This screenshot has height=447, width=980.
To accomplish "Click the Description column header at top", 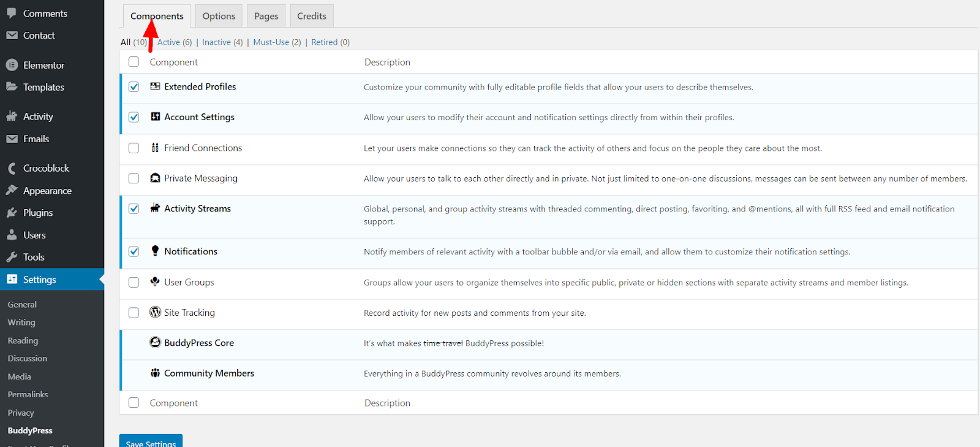I will [x=387, y=62].
